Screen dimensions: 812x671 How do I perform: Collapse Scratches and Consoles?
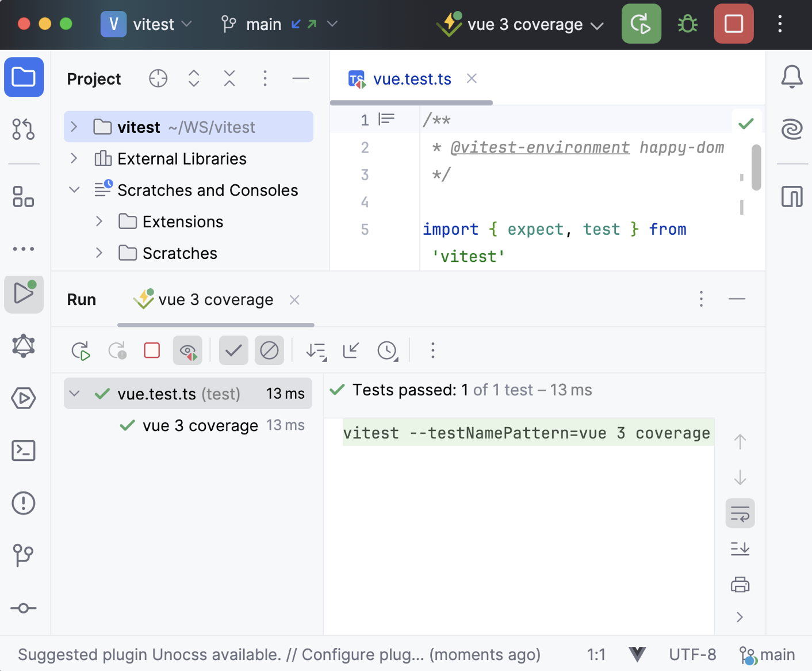(74, 190)
